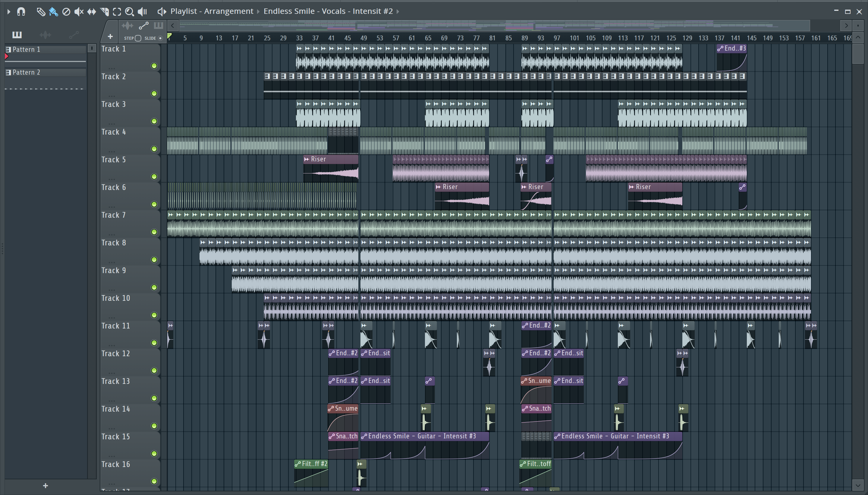Open Riser clip menu on Track 5
The width and height of the screenshot is (868, 495).
(307, 160)
